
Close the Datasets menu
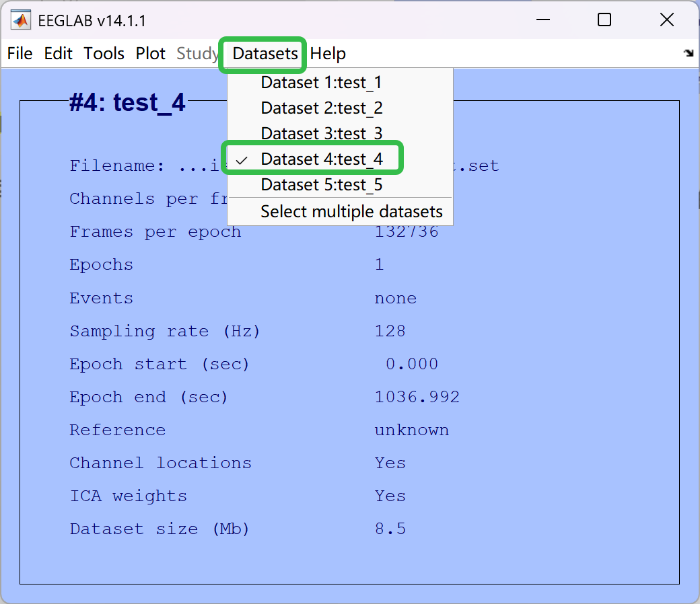[x=265, y=54]
